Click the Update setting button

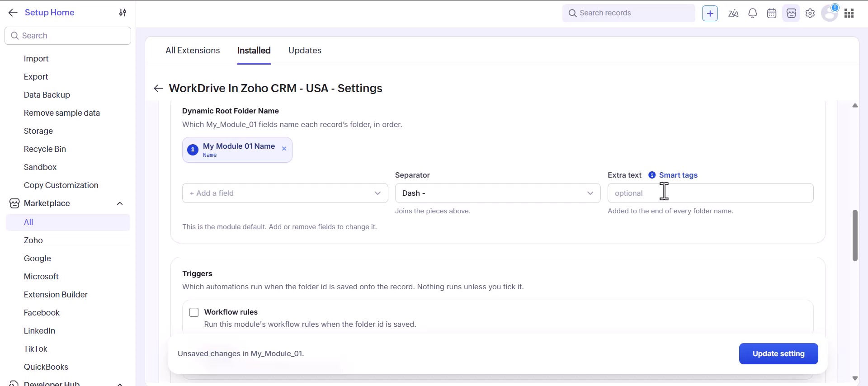pos(778,354)
